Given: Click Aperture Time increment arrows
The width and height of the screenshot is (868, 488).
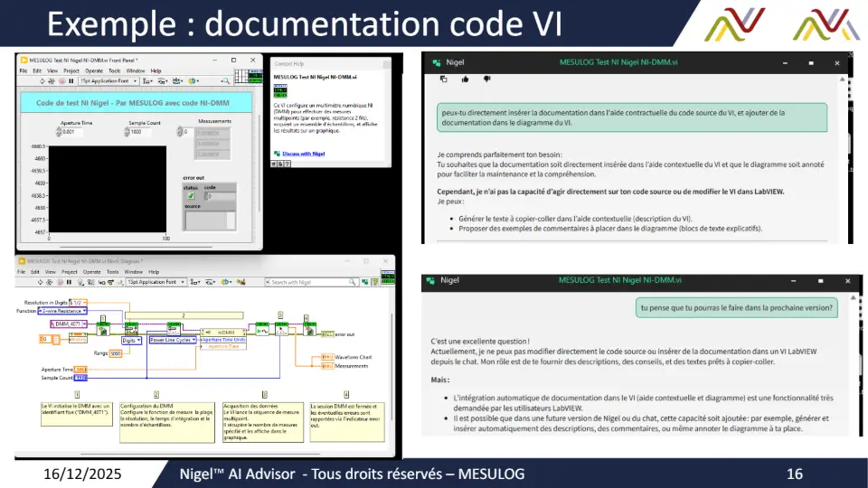Looking at the screenshot, I should (59, 132).
